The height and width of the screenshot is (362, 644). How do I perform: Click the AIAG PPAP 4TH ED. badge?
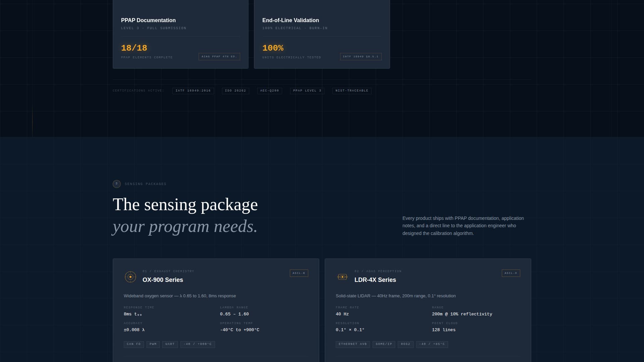(x=219, y=56)
